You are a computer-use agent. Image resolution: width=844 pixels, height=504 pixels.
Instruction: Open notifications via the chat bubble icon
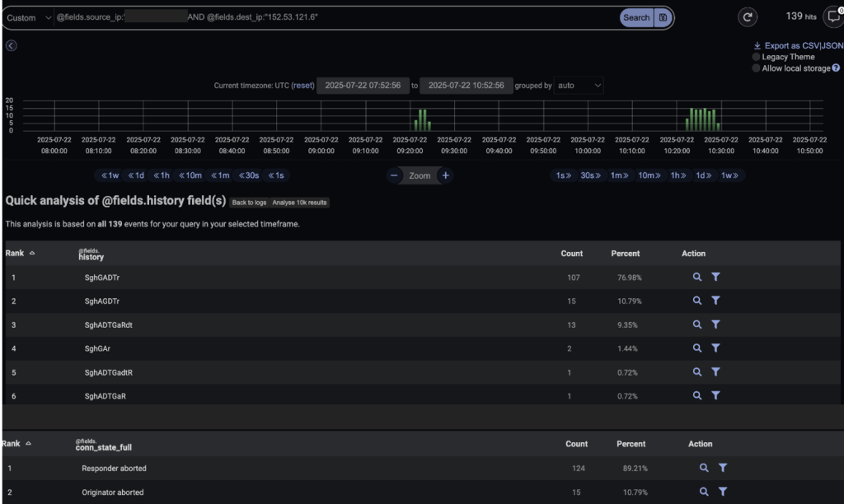pos(832,16)
